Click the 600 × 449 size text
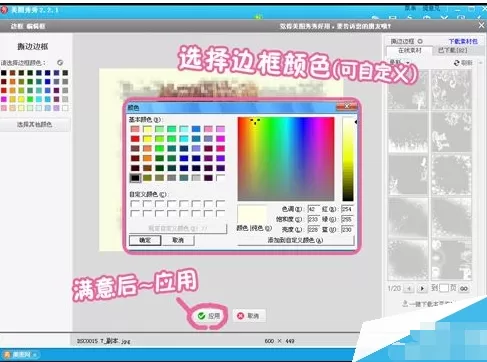This screenshot has width=487, height=362. [279, 341]
